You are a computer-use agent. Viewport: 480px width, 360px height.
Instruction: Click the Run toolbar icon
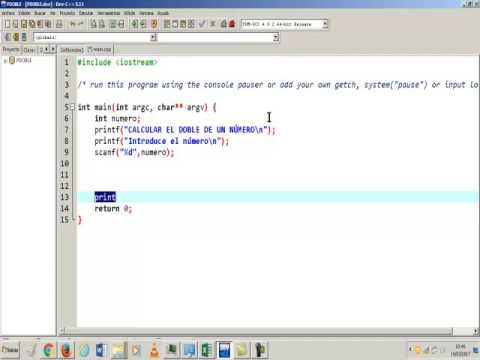175,24
